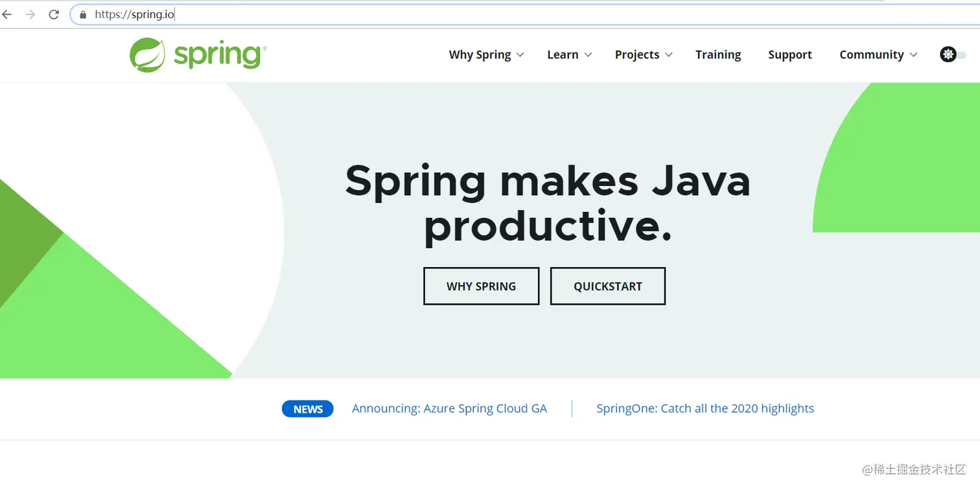Click the address bar showing https://spring.io
The image size is (980, 490).
tap(525, 14)
